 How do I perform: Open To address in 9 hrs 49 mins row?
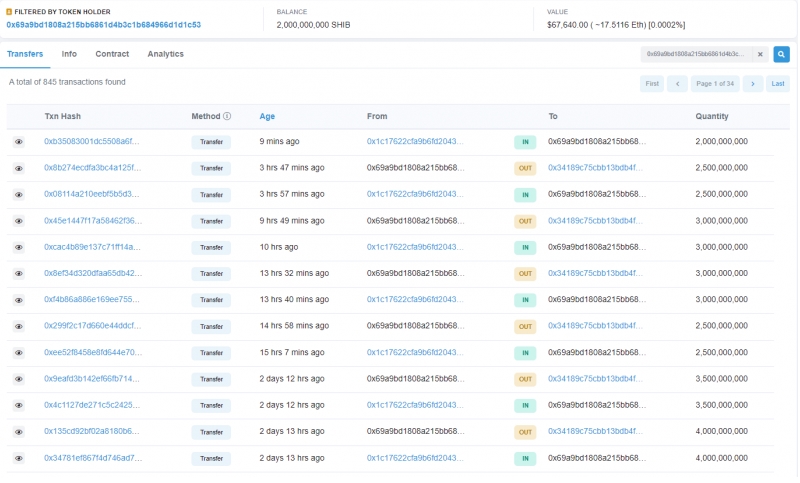[595, 221]
